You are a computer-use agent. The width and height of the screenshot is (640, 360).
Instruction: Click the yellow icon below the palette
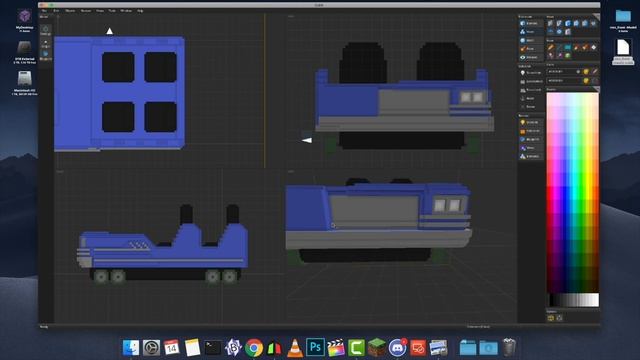pyautogui.click(x=551, y=318)
